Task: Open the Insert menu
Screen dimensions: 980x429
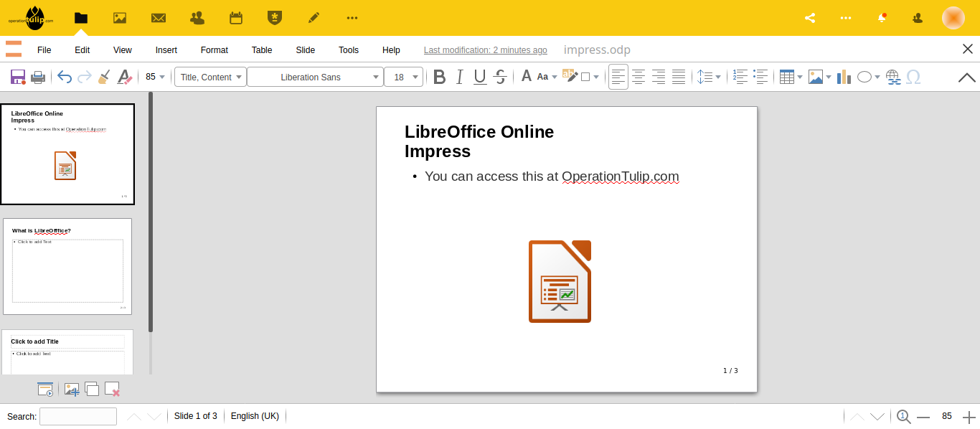Action: [166, 50]
